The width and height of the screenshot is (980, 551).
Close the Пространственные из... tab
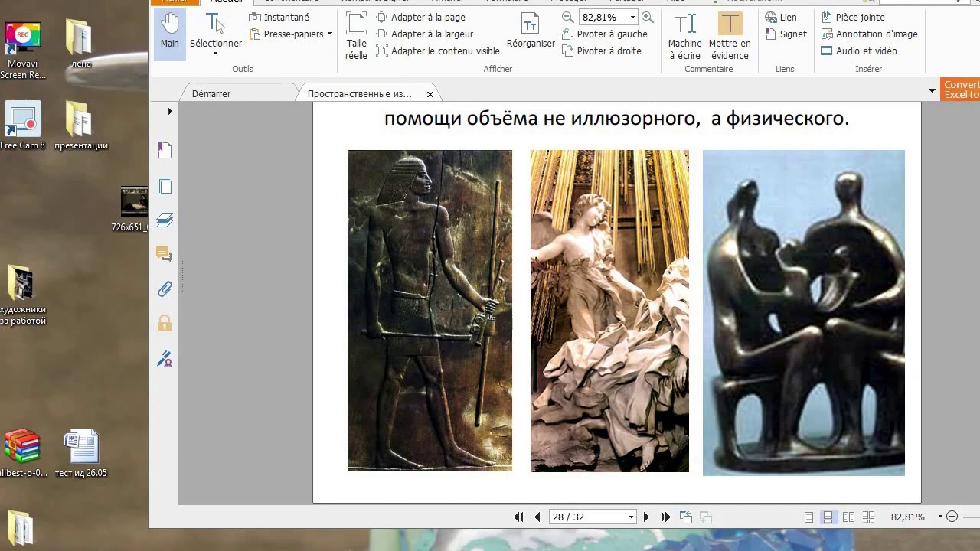tap(430, 94)
